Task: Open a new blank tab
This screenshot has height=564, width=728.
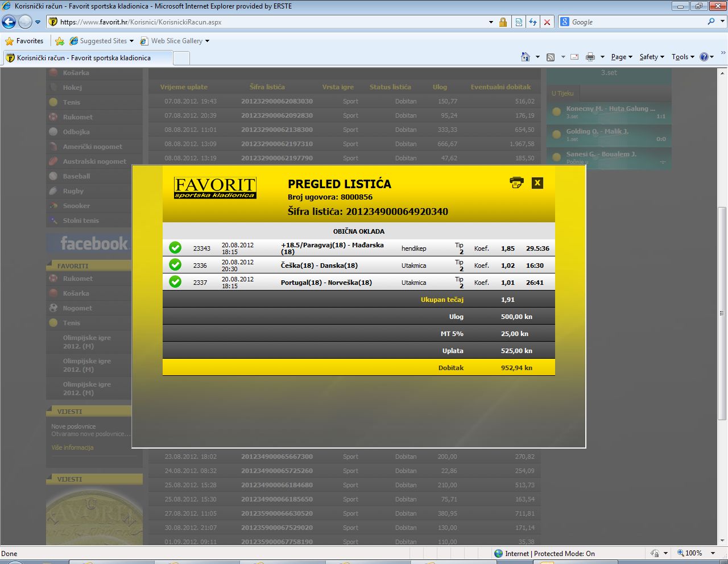Action: (x=181, y=58)
